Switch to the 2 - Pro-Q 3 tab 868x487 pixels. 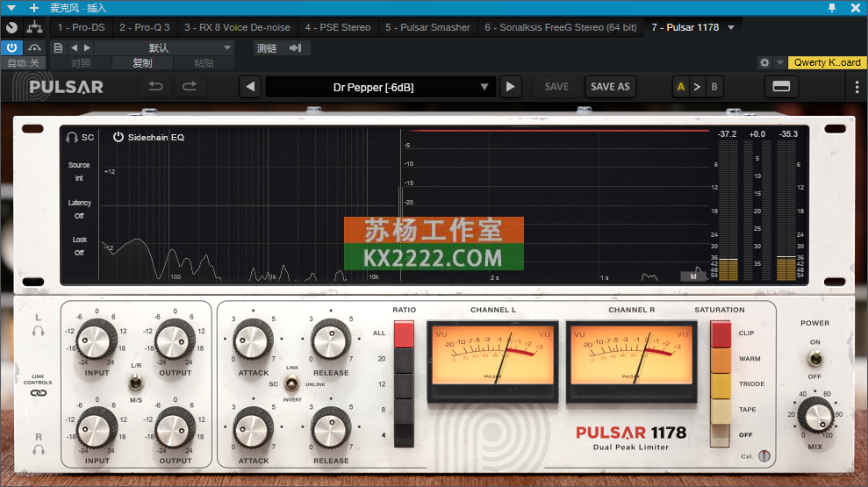145,27
